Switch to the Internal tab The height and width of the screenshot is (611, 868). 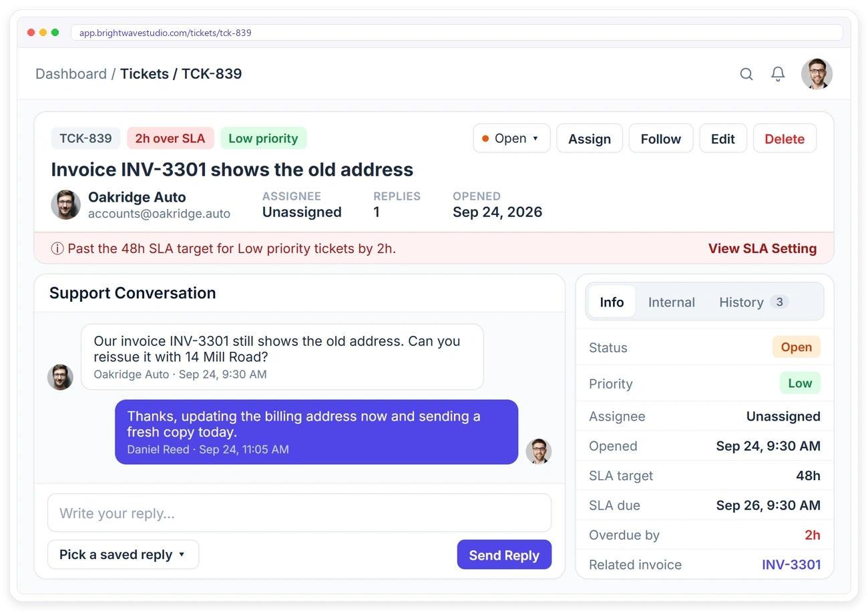coord(671,302)
